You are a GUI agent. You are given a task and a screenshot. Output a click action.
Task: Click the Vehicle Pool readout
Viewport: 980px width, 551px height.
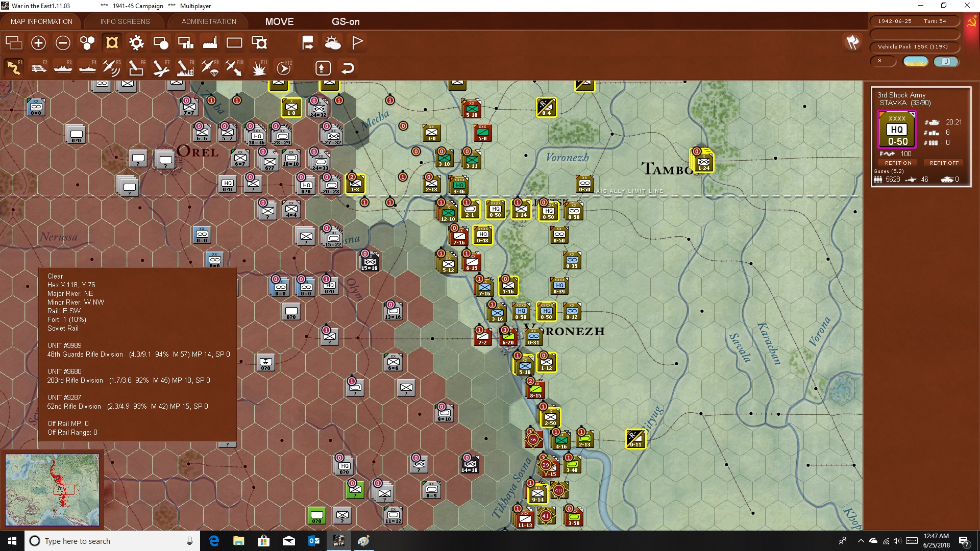pyautogui.click(x=914, y=47)
